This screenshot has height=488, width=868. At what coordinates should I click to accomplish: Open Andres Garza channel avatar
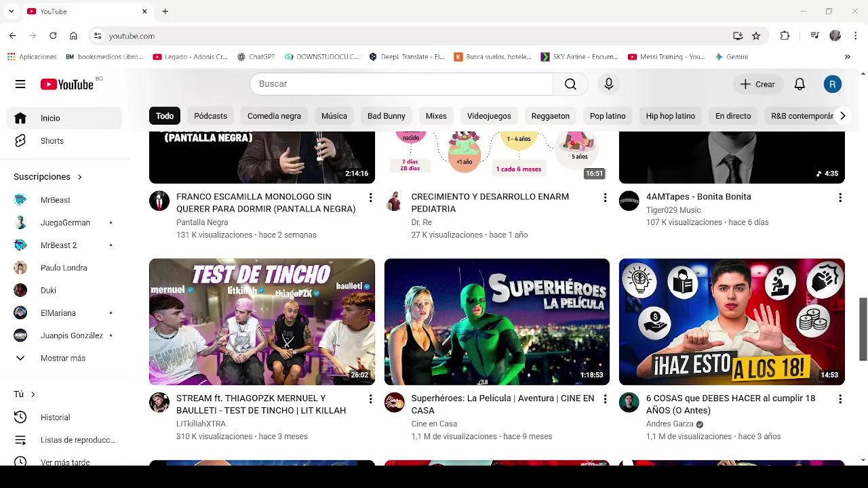pos(629,402)
